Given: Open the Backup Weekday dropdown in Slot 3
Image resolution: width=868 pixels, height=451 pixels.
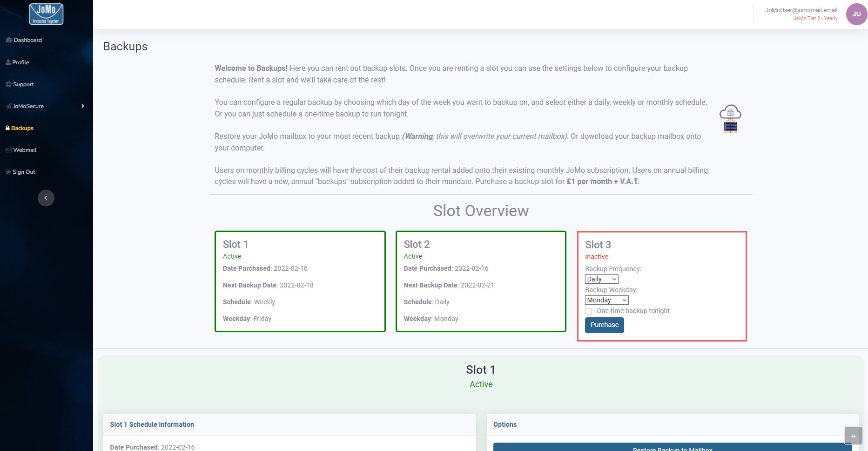Looking at the screenshot, I should tap(606, 300).
